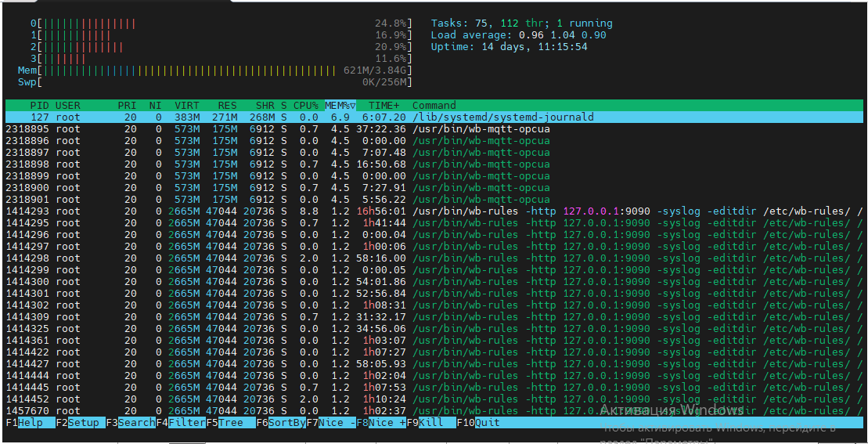The image size is (868, 444).
Task: Sort by the USER column header
Action: [x=67, y=105]
